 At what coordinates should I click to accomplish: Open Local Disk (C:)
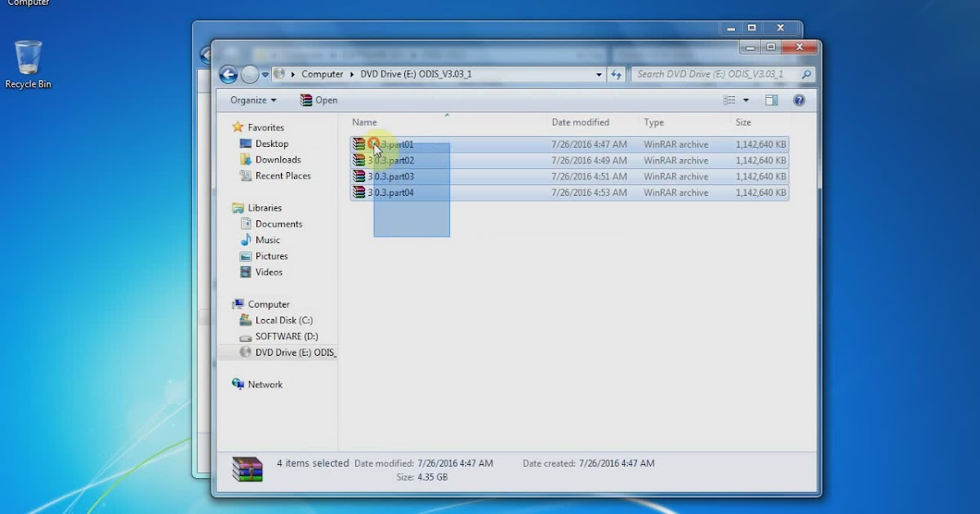pyautogui.click(x=284, y=321)
